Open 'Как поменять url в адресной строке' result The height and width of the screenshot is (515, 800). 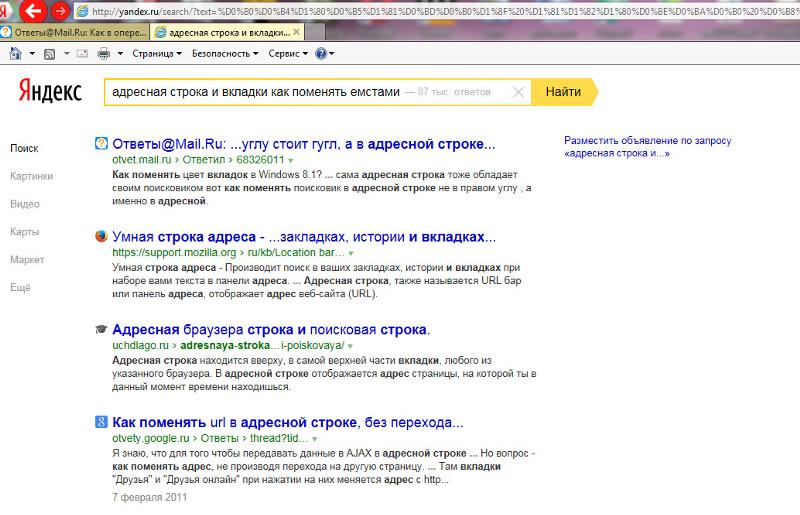pos(288,423)
